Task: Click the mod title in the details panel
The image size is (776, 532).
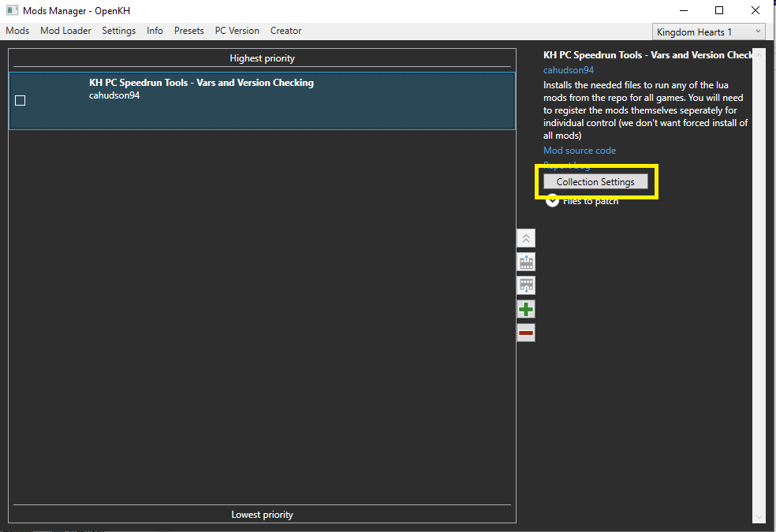Action: pos(647,55)
